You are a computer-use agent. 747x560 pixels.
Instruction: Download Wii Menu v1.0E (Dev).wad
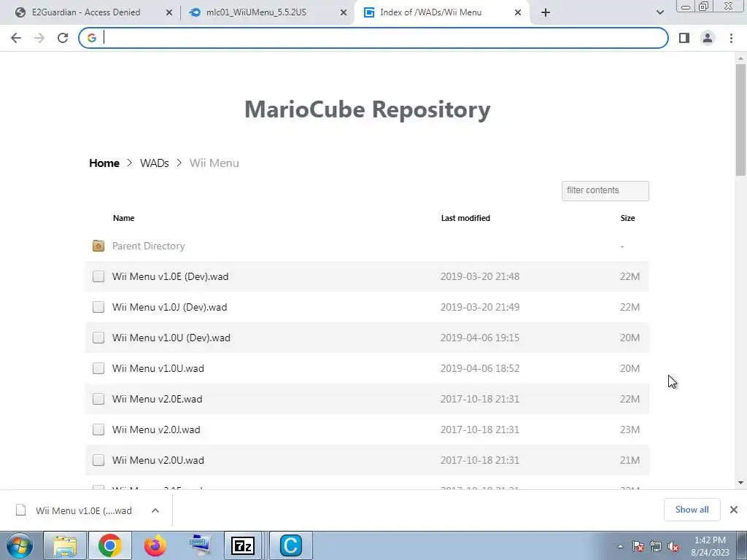click(170, 276)
